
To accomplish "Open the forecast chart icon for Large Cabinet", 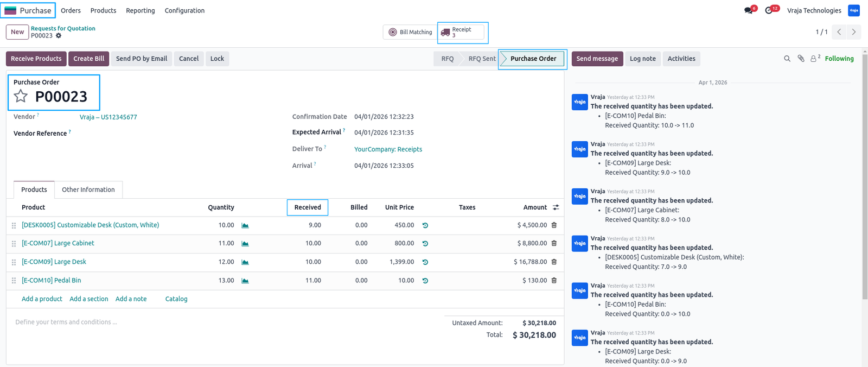I will pyautogui.click(x=245, y=244).
